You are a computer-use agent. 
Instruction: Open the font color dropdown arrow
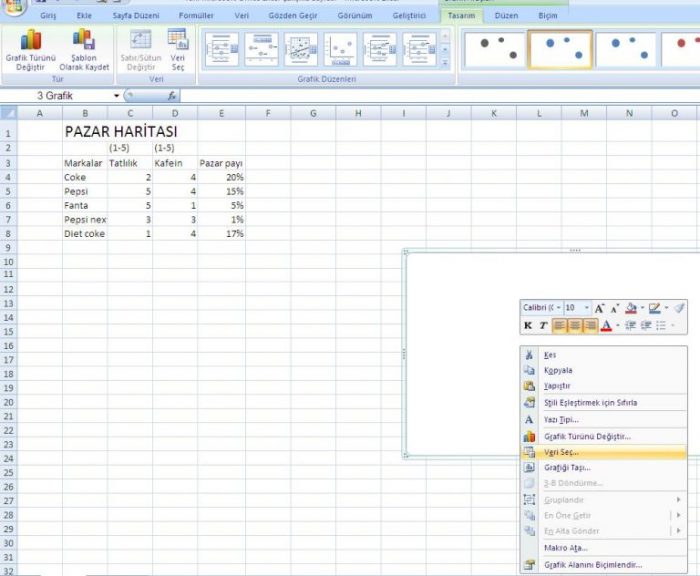point(617,326)
